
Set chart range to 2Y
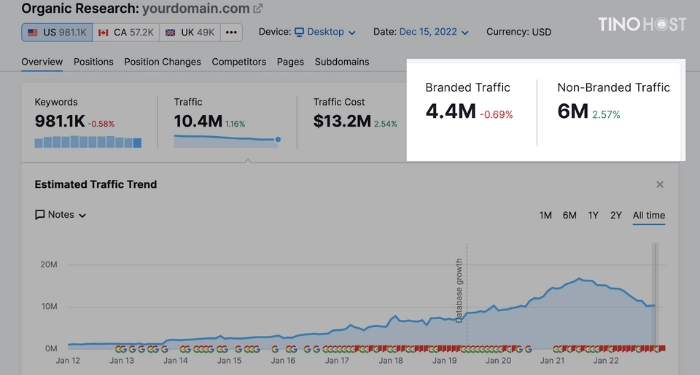pos(616,215)
